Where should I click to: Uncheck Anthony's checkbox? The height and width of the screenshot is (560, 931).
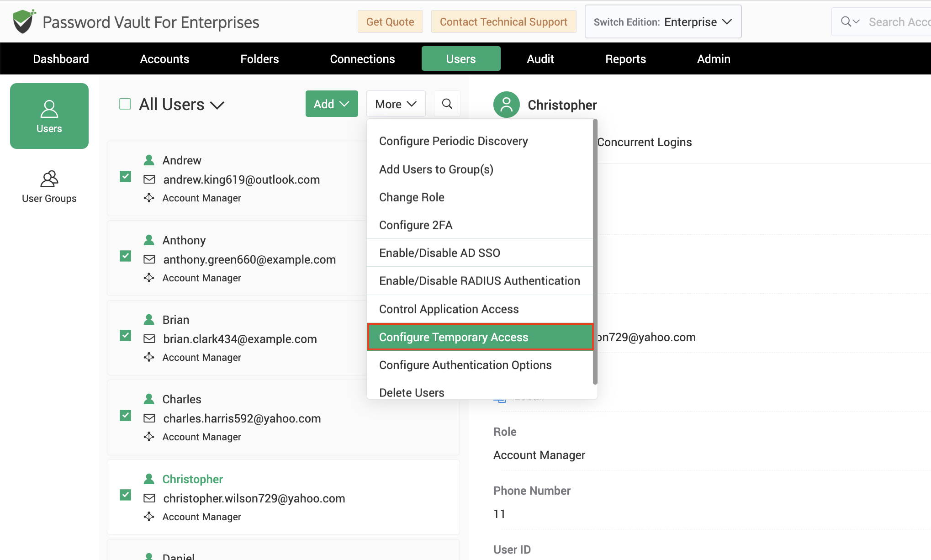tap(126, 256)
